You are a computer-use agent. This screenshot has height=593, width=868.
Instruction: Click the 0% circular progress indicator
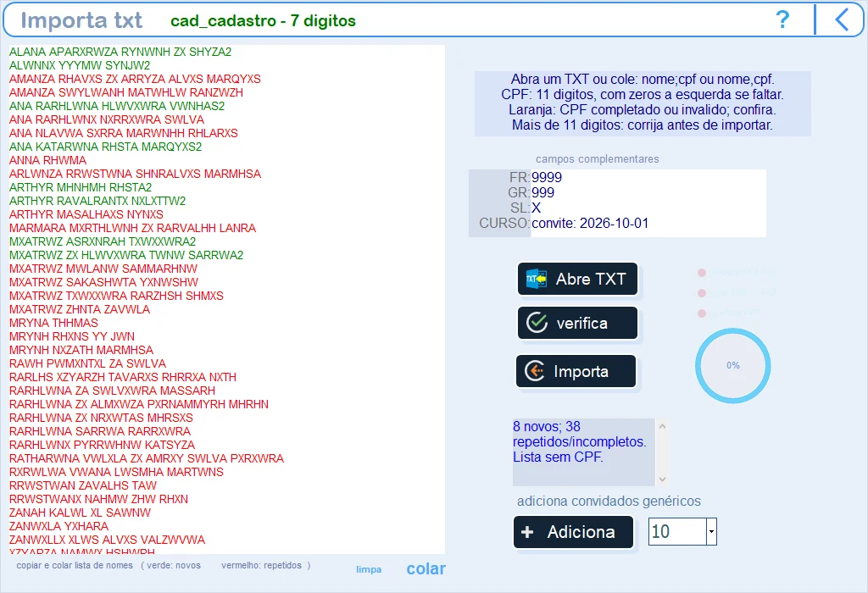tap(733, 366)
